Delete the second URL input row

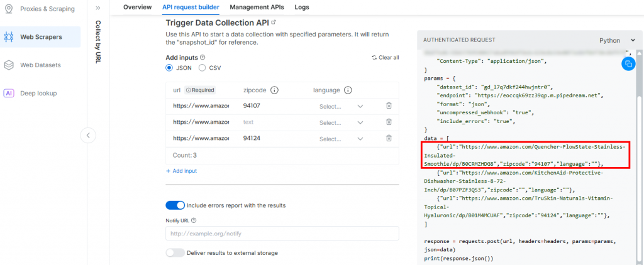[389, 122]
